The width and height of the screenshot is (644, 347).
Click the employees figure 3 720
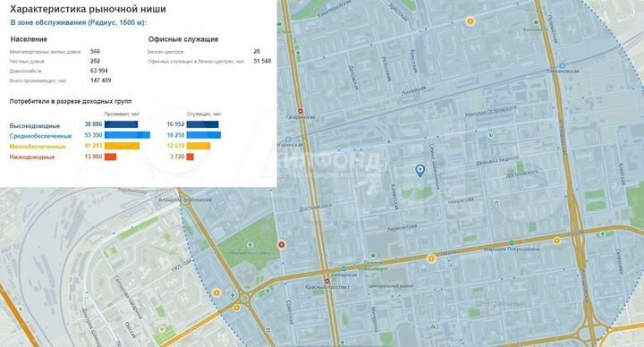coord(177,157)
